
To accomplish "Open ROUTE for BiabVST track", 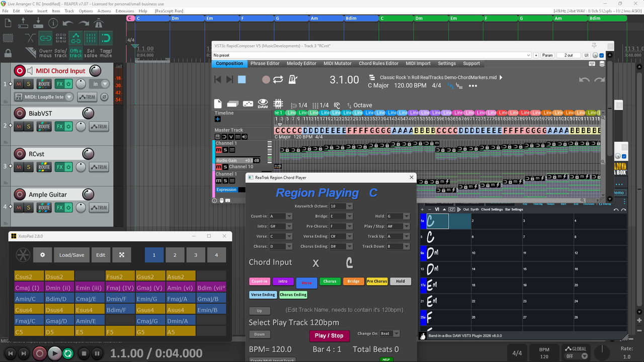I will coord(44,127).
